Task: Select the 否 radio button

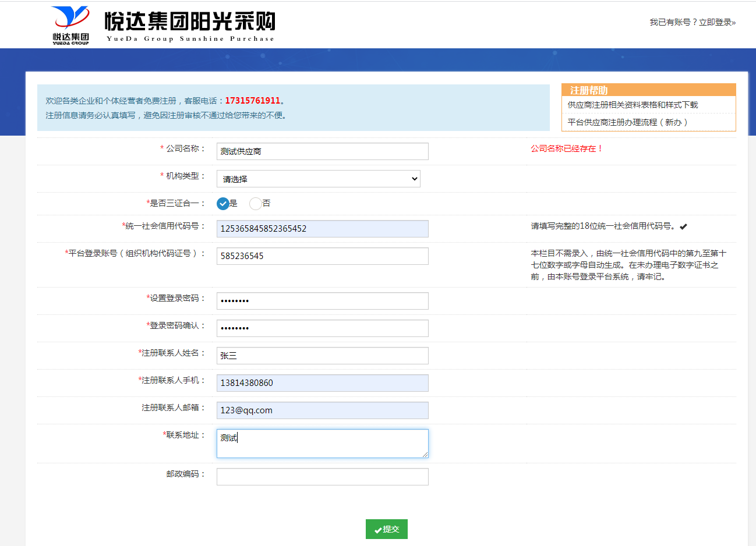Action: (x=255, y=204)
